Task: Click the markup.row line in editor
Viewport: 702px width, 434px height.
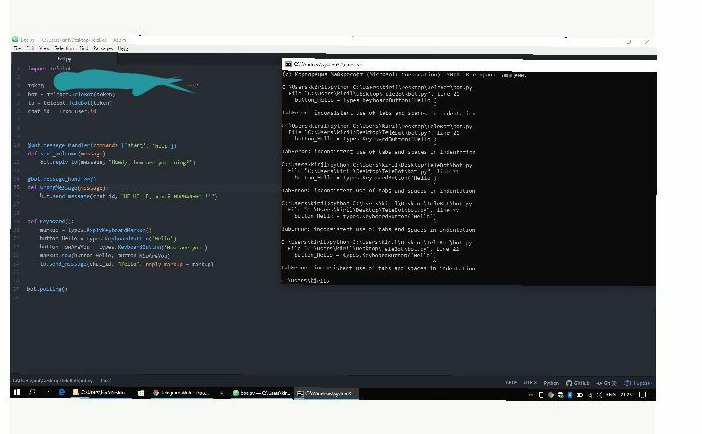Action: (x=104, y=255)
